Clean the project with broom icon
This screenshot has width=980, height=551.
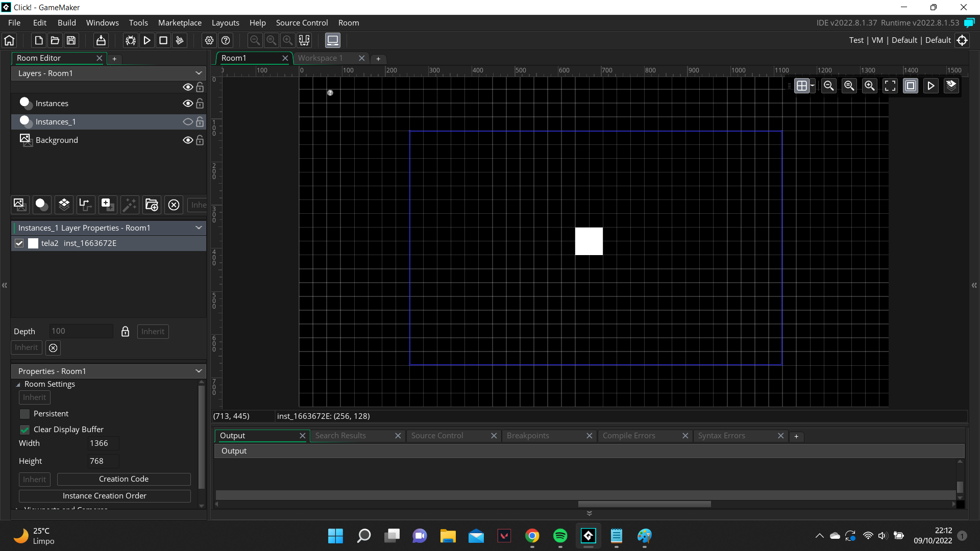click(x=180, y=40)
